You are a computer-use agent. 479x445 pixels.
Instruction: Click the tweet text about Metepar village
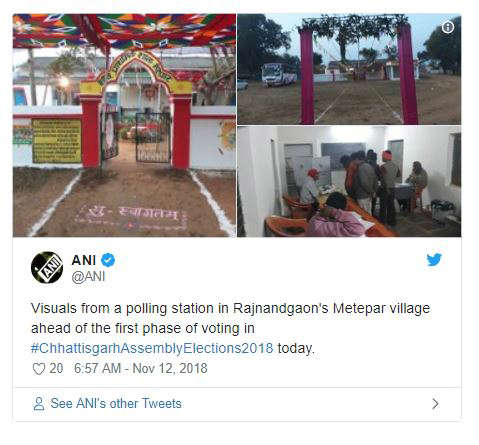click(x=230, y=328)
